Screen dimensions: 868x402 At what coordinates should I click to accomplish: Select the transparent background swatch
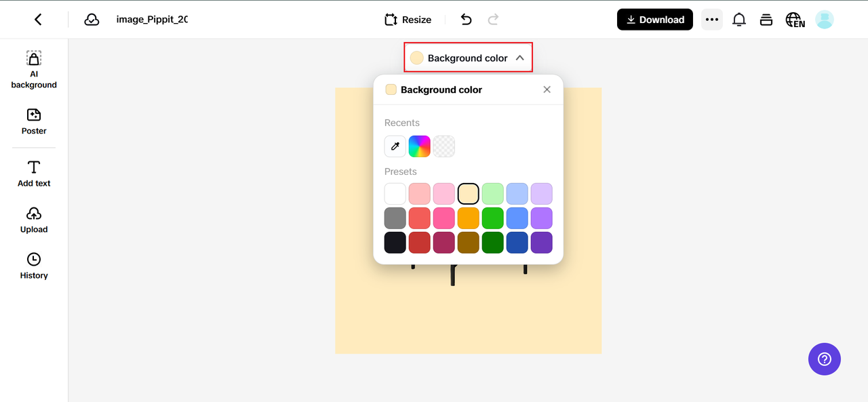coord(444,146)
